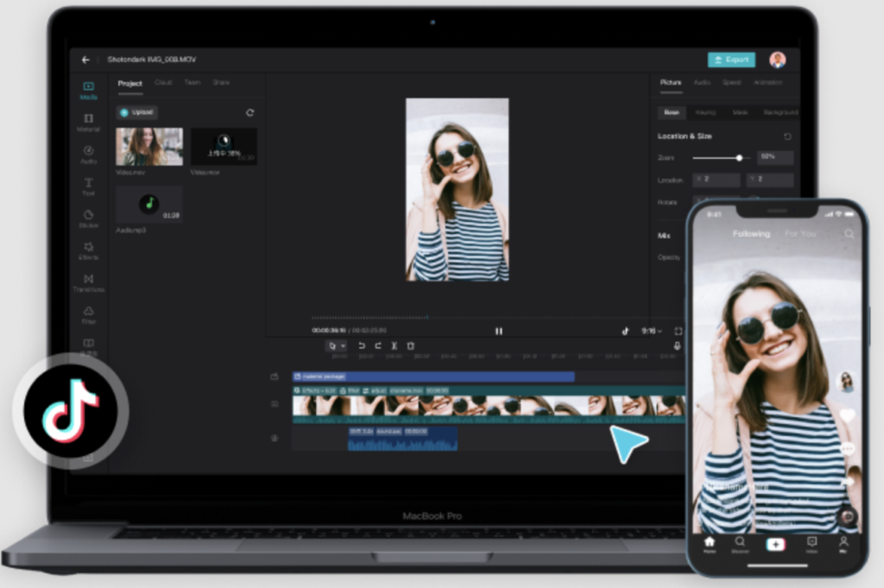Open the Transitions panel
Image resolution: width=884 pixels, height=588 pixels.
click(x=88, y=281)
